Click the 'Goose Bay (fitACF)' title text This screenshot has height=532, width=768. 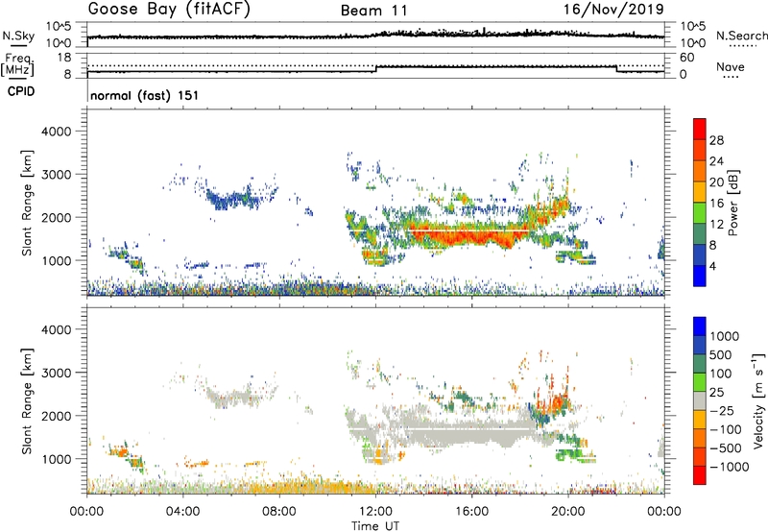[x=169, y=10]
